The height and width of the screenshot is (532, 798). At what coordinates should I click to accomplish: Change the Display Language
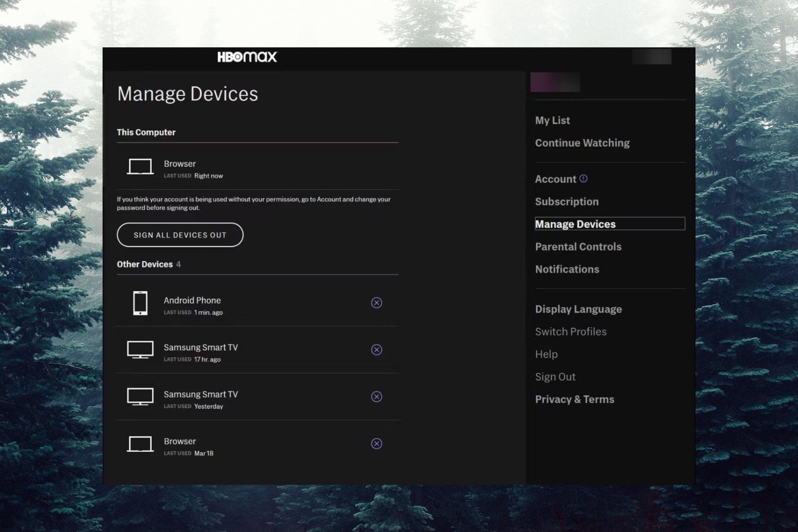578,309
